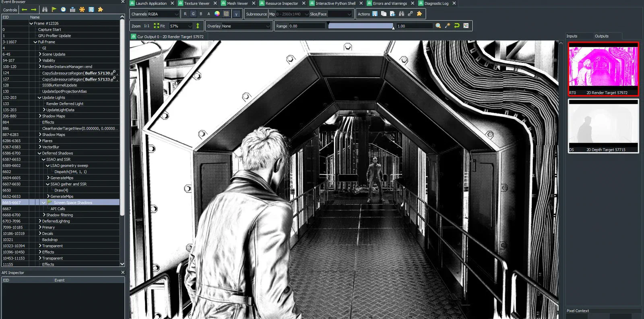Image resolution: width=644 pixels, height=319 pixels.
Task: Select the RT0 2D Render Target 57972 thumbnail
Action: point(603,69)
